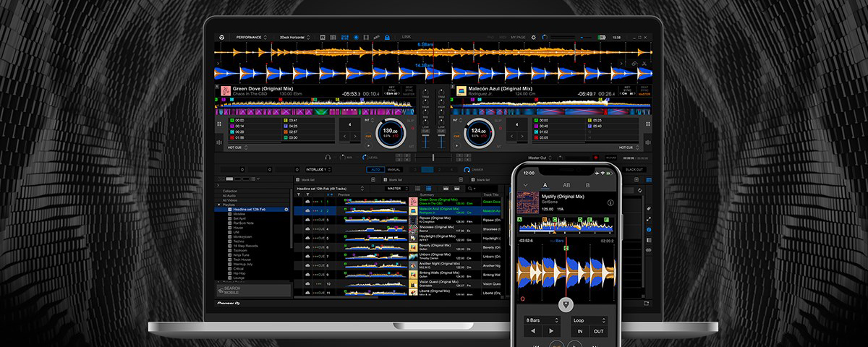868x347 pixels.
Task: Switch to tab A on the phone app
Action: click(545, 185)
